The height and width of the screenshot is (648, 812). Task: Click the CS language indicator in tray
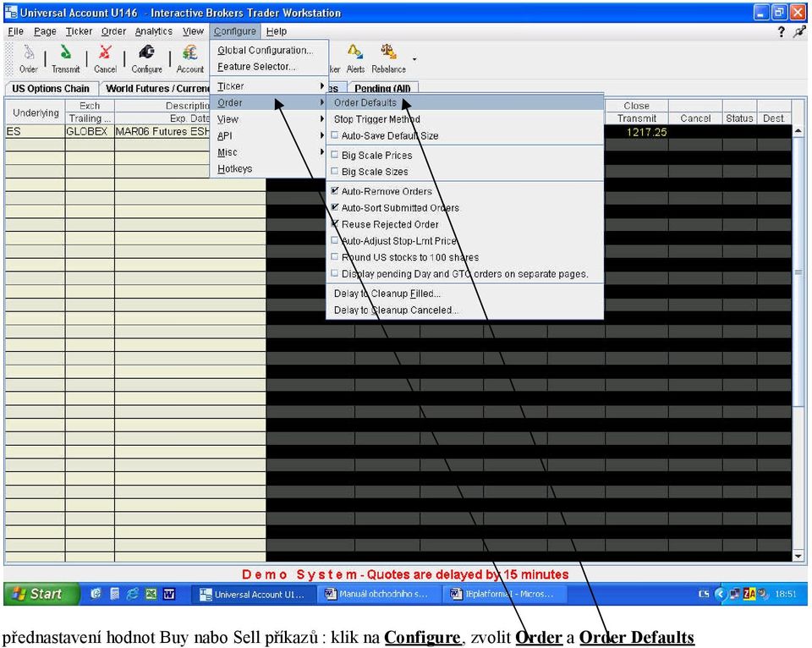[x=704, y=594]
